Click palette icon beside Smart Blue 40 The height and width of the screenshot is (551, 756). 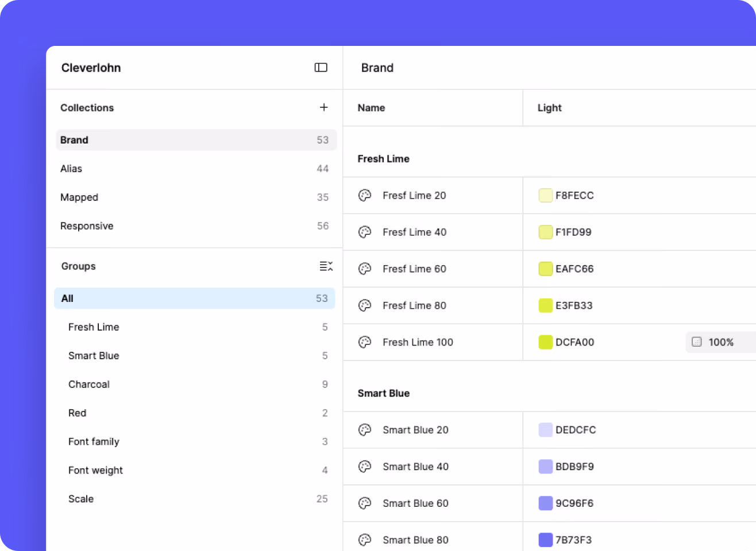click(365, 467)
